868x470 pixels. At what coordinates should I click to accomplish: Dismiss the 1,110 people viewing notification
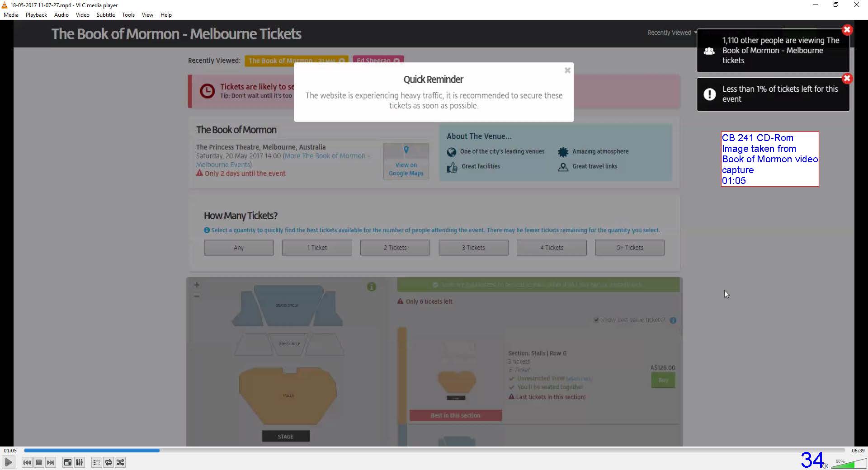pyautogui.click(x=847, y=30)
